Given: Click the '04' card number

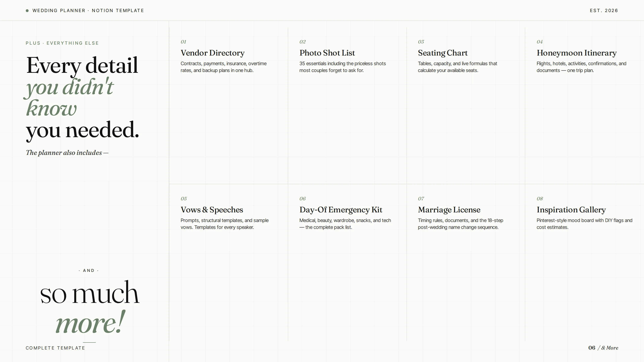Looking at the screenshot, I should [x=540, y=42].
